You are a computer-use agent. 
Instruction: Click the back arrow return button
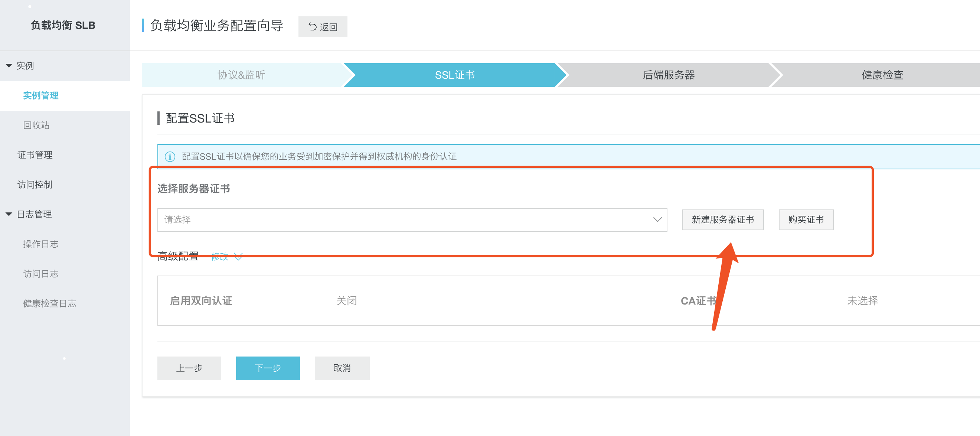(322, 27)
